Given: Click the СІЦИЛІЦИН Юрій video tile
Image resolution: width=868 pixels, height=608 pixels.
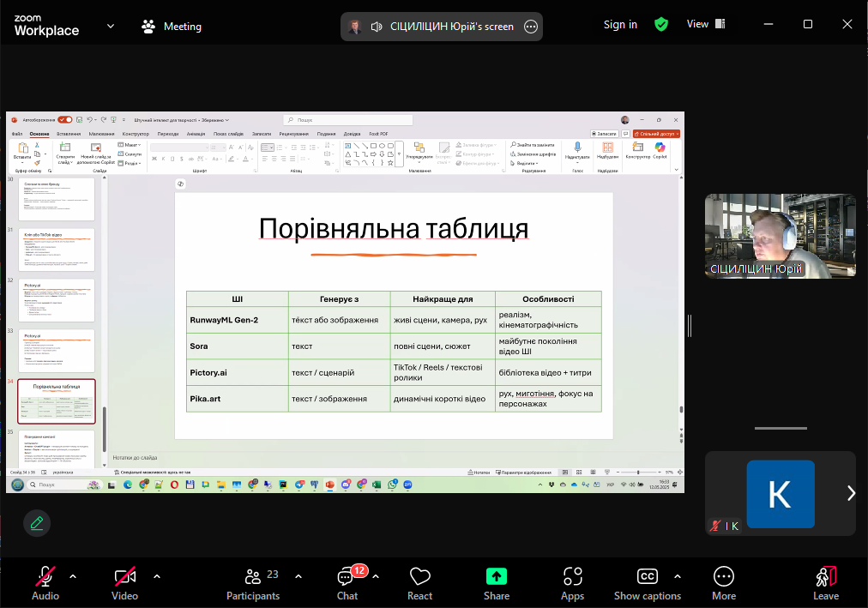Looking at the screenshot, I should pos(780,236).
